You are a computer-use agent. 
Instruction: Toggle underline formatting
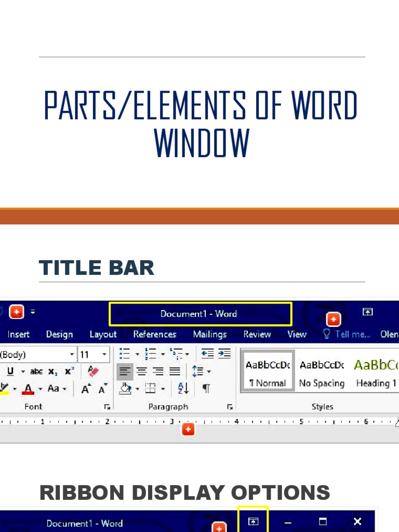[10, 371]
